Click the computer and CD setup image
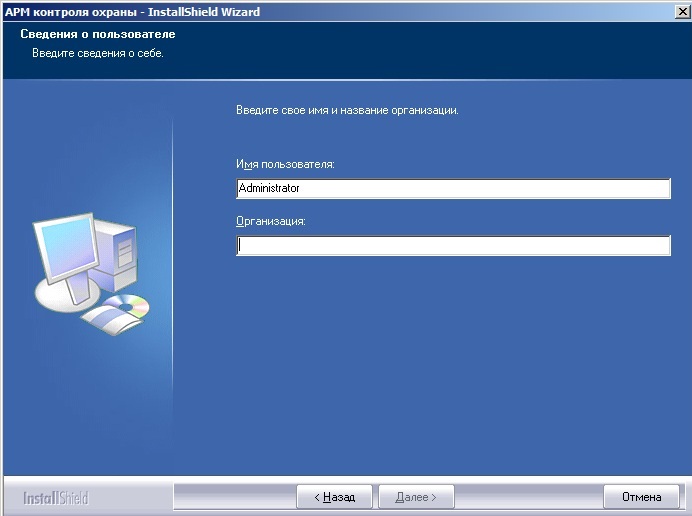Viewport: 692px width, 516px height. click(91, 274)
